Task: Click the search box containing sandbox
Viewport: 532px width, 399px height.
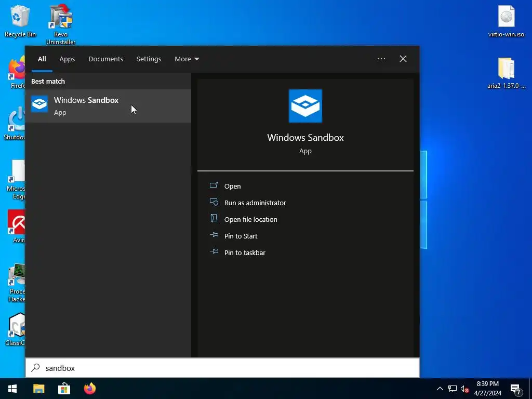Action: pos(222,368)
